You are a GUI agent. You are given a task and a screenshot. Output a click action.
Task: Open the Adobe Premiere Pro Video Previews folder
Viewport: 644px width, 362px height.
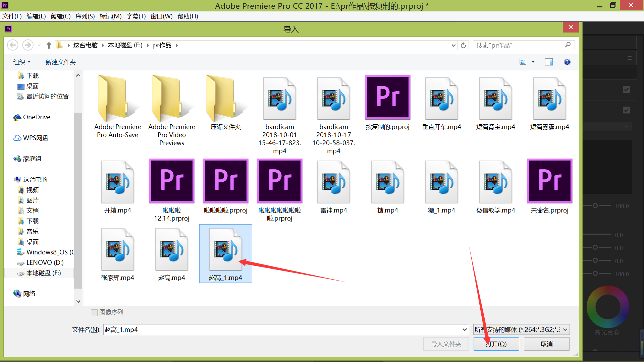[x=172, y=99]
